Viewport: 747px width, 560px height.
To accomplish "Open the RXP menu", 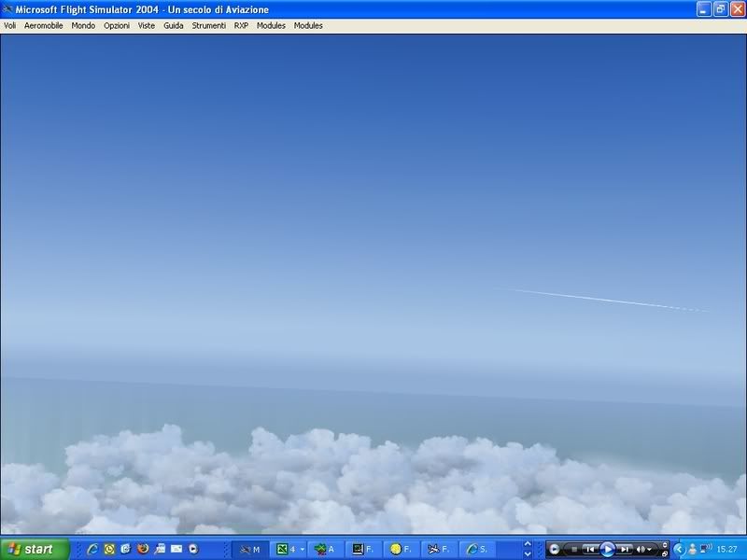I will pos(241,26).
